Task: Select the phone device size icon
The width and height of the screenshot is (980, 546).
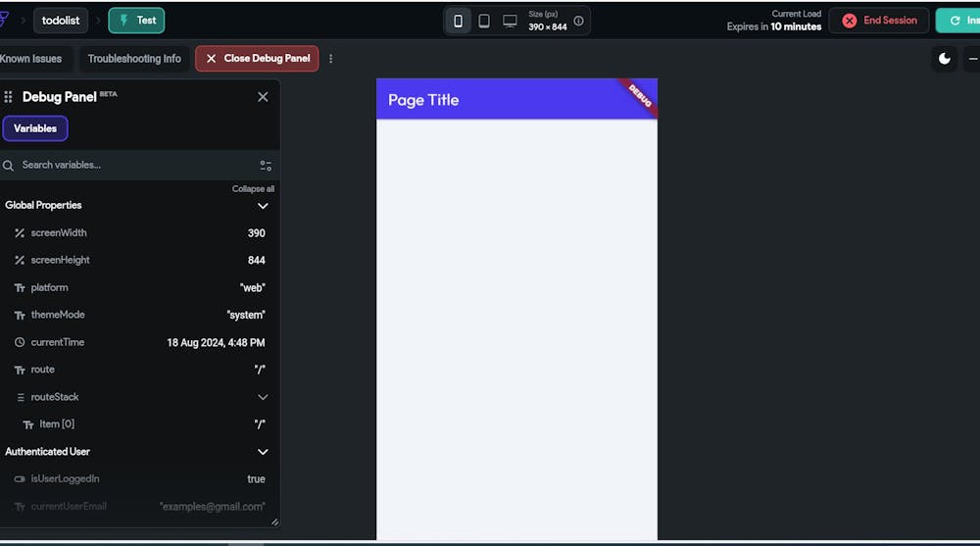Action: 458,21
